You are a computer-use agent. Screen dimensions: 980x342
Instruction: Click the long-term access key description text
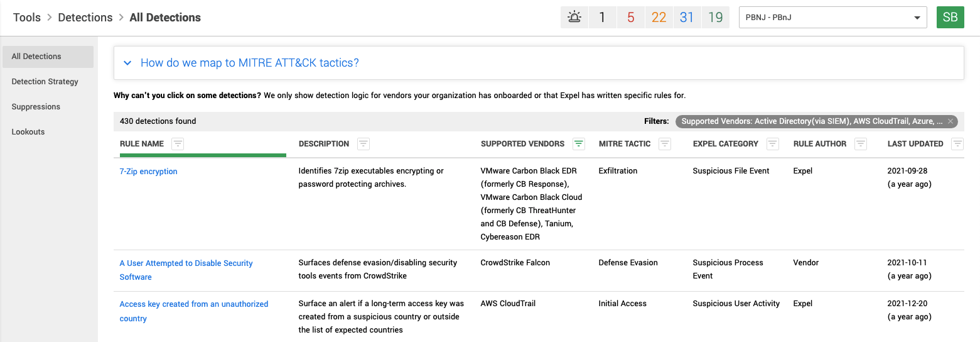point(381,317)
